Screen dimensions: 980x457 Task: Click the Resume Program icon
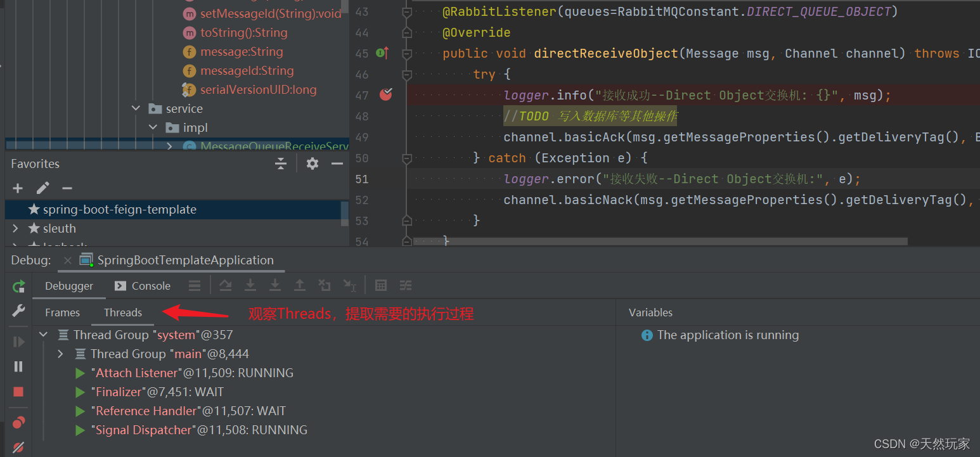click(18, 342)
